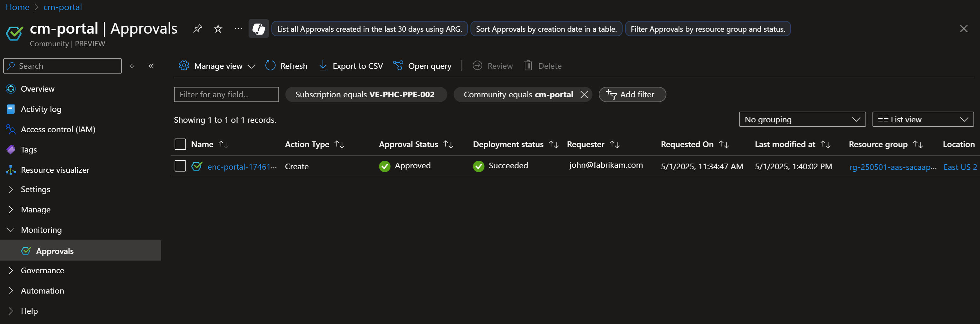Select 'List all Approvals created in last 30 days' suggestion

(x=370, y=29)
